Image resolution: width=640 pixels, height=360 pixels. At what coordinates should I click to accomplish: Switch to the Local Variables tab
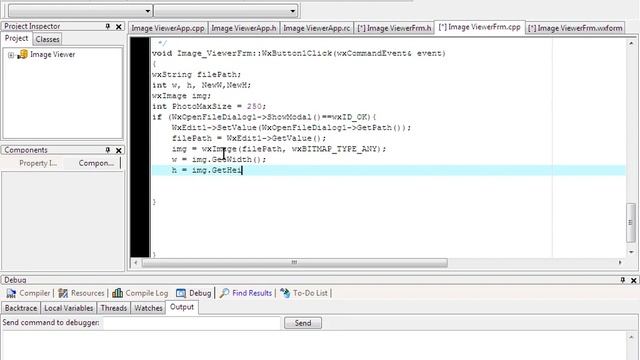(x=69, y=308)
